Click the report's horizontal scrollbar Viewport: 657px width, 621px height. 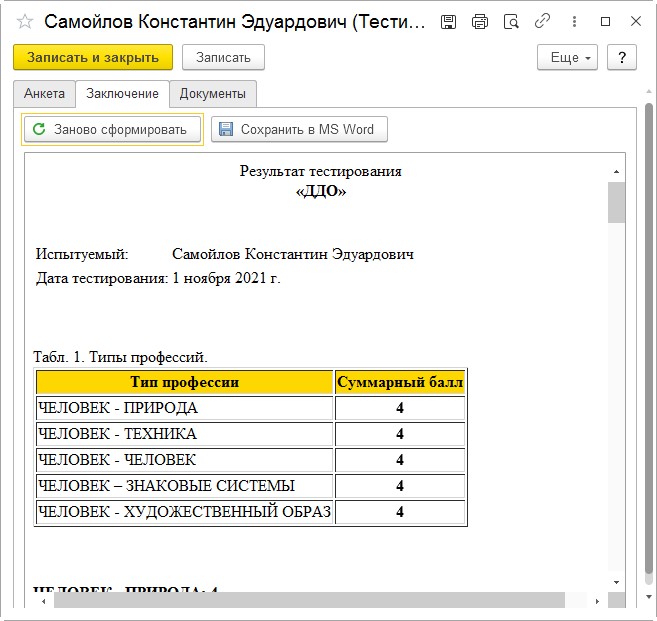click(309, 599)
